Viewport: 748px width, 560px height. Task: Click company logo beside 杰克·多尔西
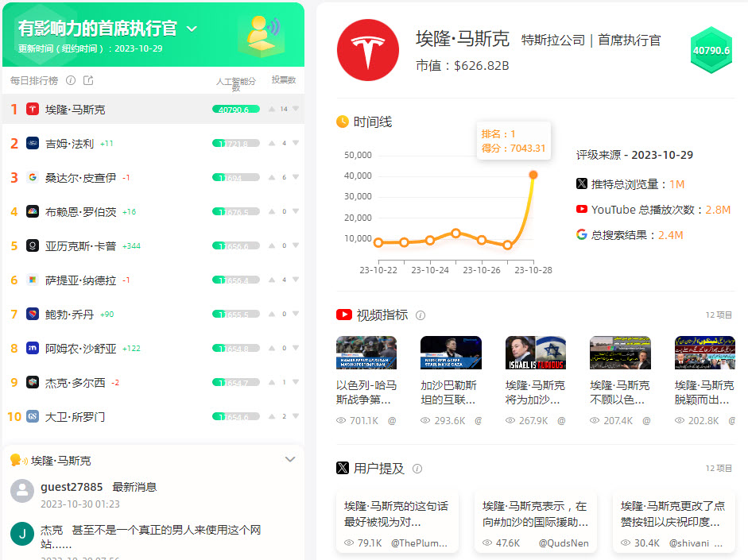tap(33, 382)
